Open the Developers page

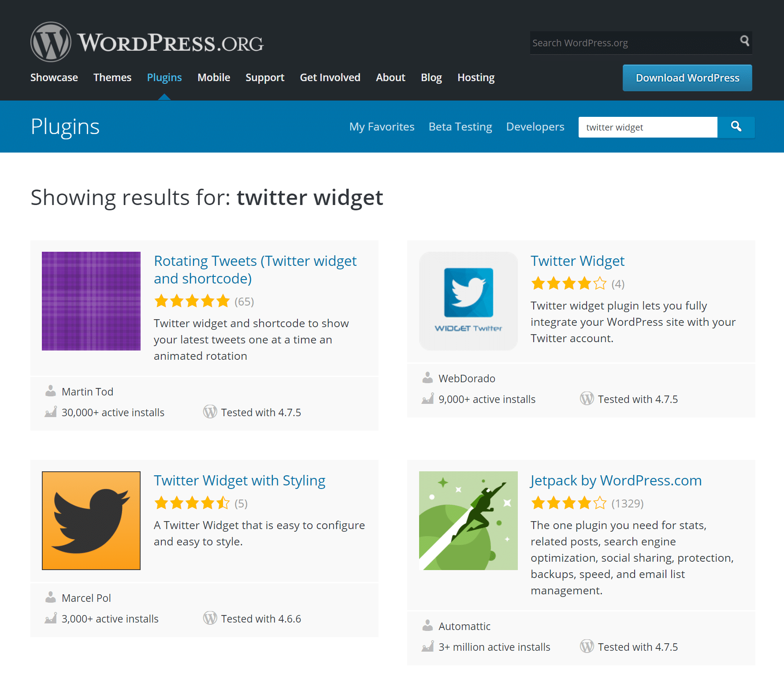click(x=535, y=127)
